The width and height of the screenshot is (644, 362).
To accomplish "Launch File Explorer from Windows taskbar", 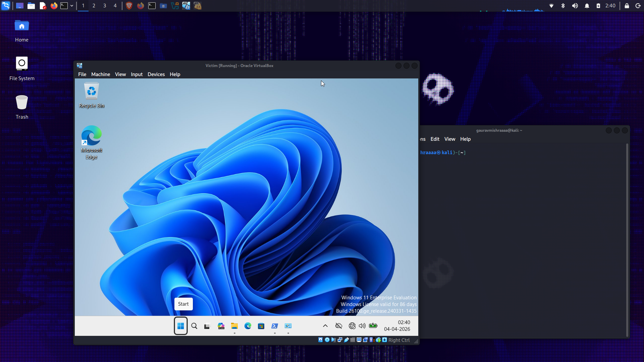I will tap(234, 326).
